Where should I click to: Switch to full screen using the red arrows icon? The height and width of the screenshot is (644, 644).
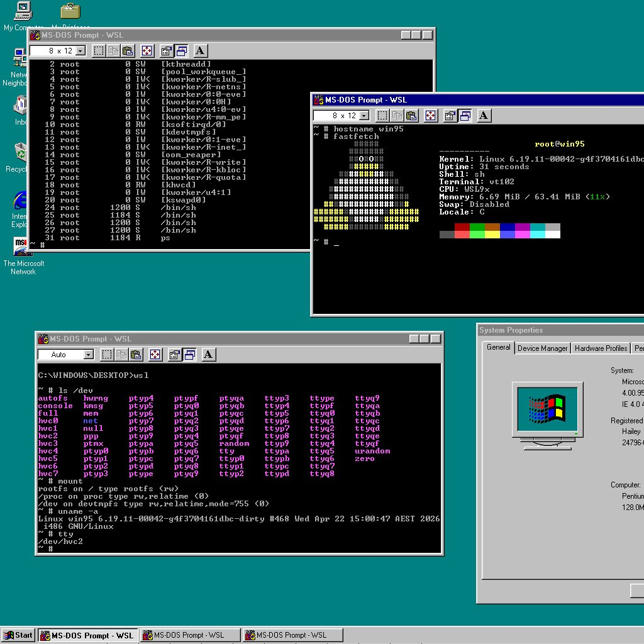coord(147,51)
